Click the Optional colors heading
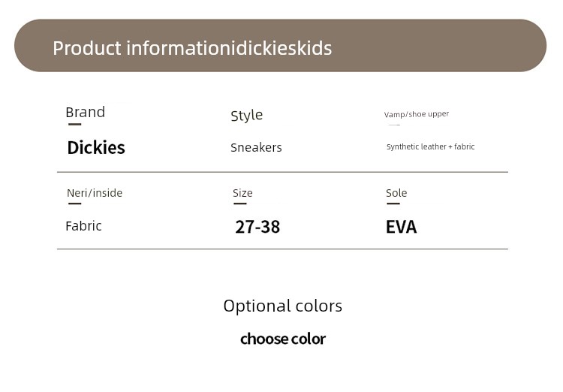 pos(283,306)
